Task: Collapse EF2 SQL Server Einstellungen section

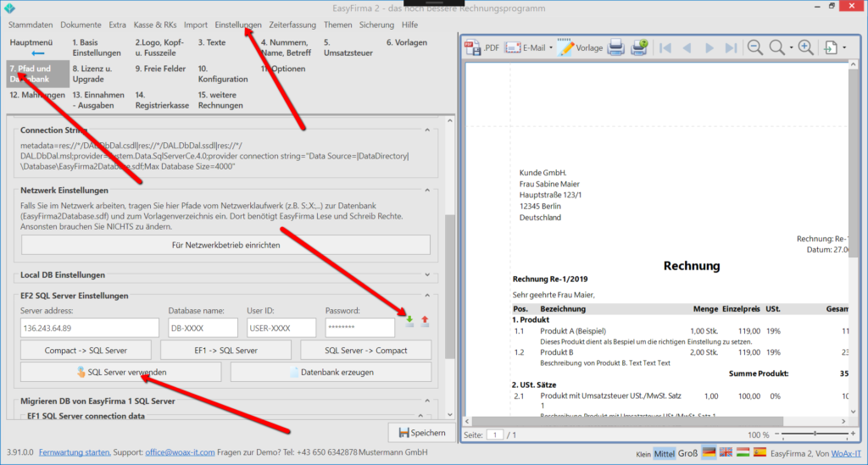Action: click(x=427, y=296)
